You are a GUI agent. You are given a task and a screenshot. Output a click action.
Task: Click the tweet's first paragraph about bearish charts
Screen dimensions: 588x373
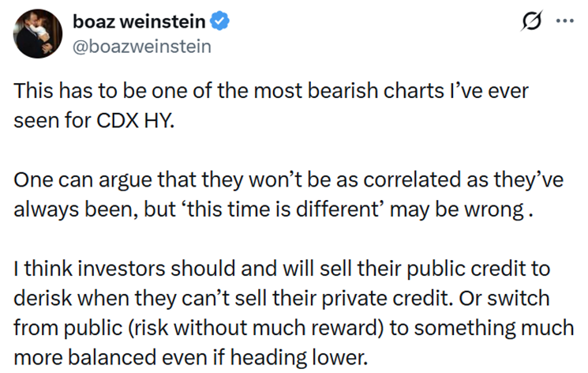[x=268, y=107]
